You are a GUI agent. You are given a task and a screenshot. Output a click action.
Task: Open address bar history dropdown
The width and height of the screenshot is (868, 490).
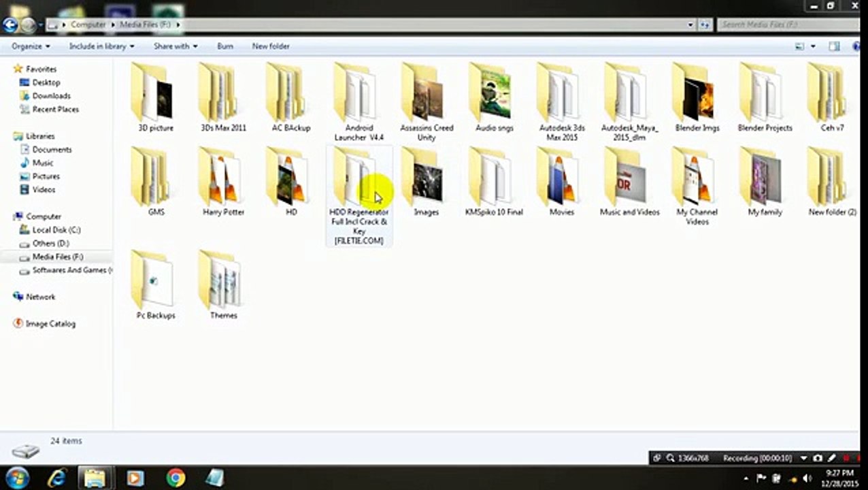[x=690, y=24]
